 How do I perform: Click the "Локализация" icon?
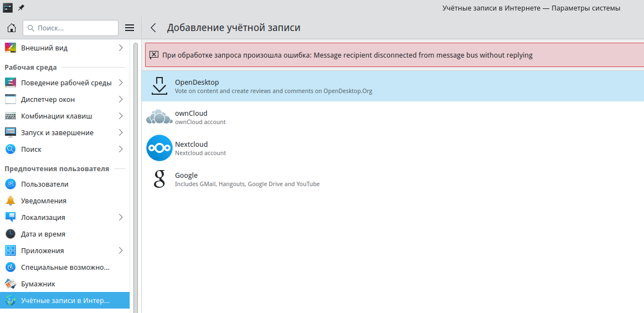click(x=11, y=217)
